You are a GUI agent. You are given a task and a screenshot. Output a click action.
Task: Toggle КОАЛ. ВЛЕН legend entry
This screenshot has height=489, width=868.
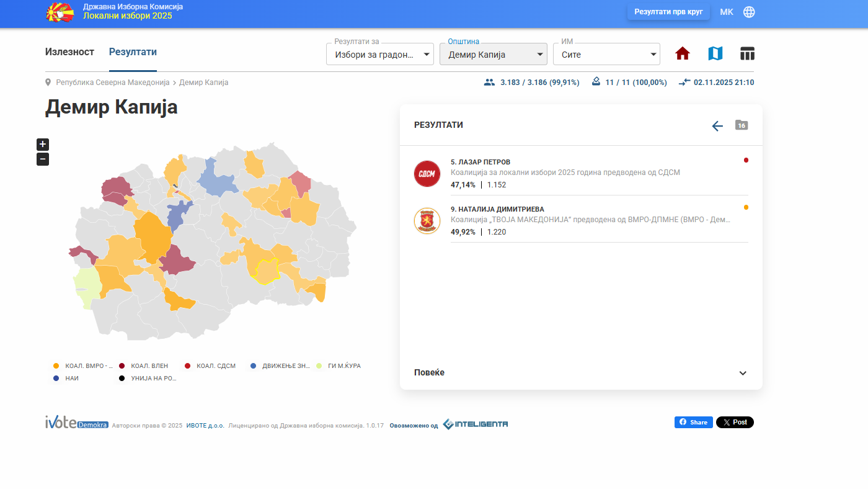(144, 366)
